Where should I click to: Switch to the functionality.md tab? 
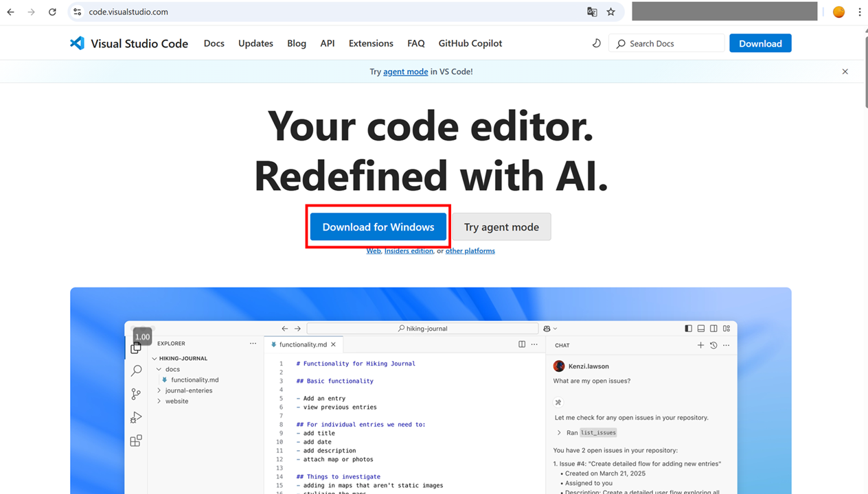[x=303, y=344]
